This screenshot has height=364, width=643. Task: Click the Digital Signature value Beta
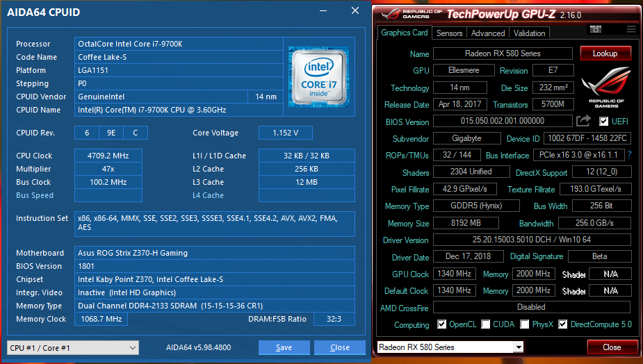(599, 256)
